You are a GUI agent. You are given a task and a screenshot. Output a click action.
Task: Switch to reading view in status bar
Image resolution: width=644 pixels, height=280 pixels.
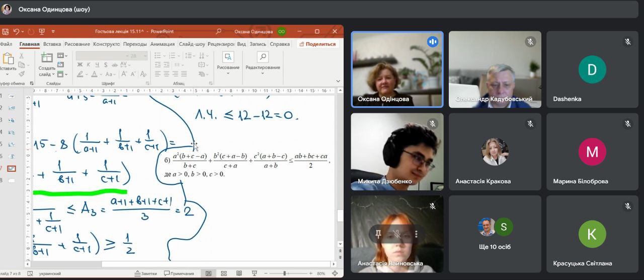coord(239,273)
